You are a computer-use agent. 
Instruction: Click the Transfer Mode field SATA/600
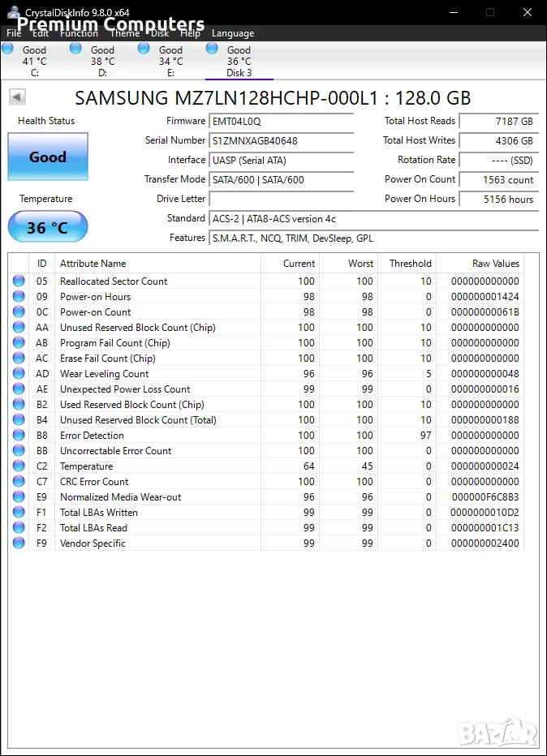coord(282,180)
